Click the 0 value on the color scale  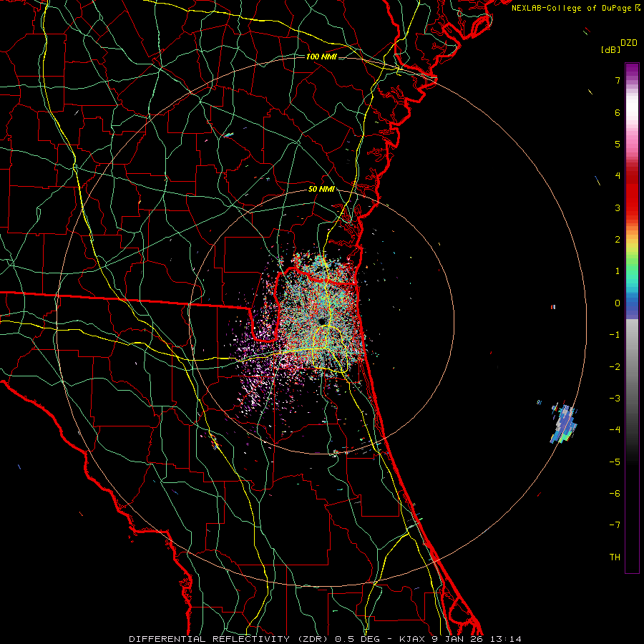pyautogui.click(x=618, y=303)
